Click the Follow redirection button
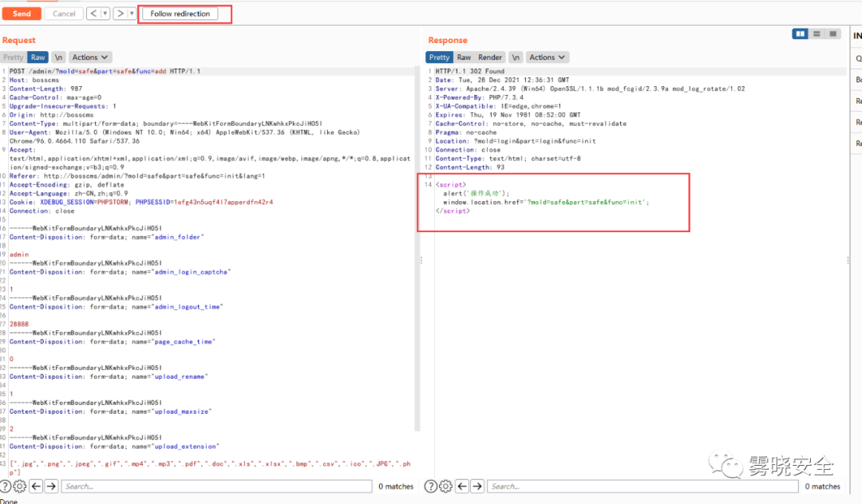The width and height of the screenshot is (862, 504). [180, 14]
